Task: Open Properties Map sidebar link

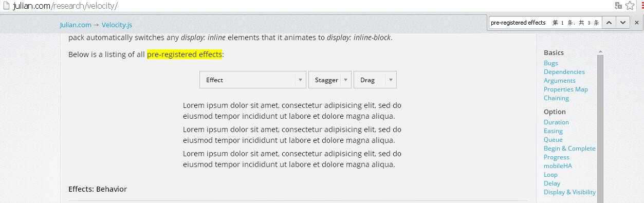Action: pyautogui.click(x=566, y=89)
